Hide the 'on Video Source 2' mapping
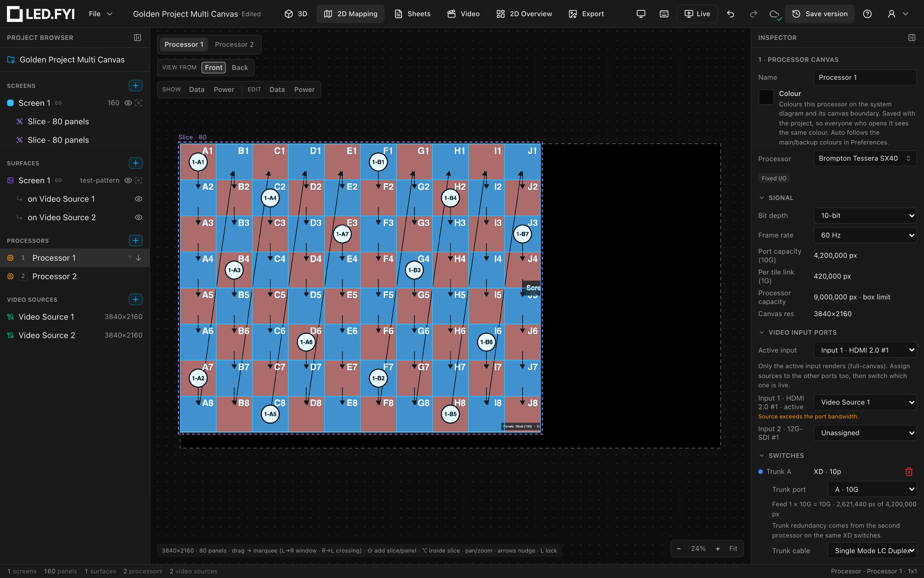This screenshot has width=924, height=578. 139,218
